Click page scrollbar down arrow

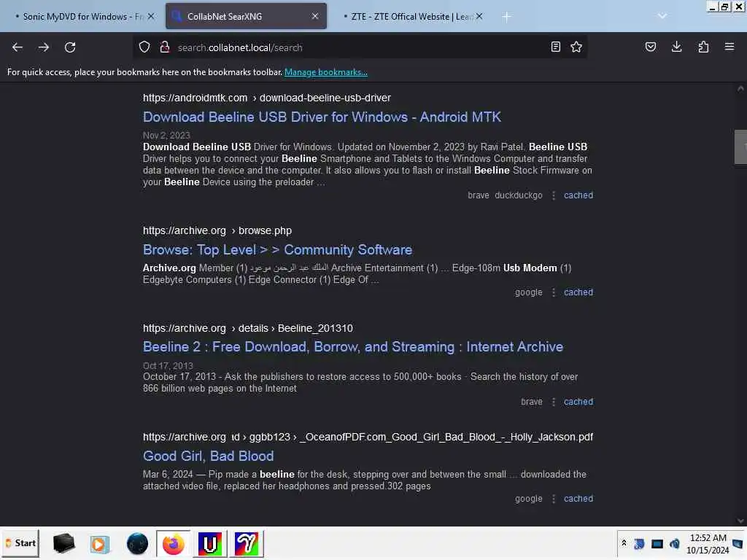(x=740, y=521)
